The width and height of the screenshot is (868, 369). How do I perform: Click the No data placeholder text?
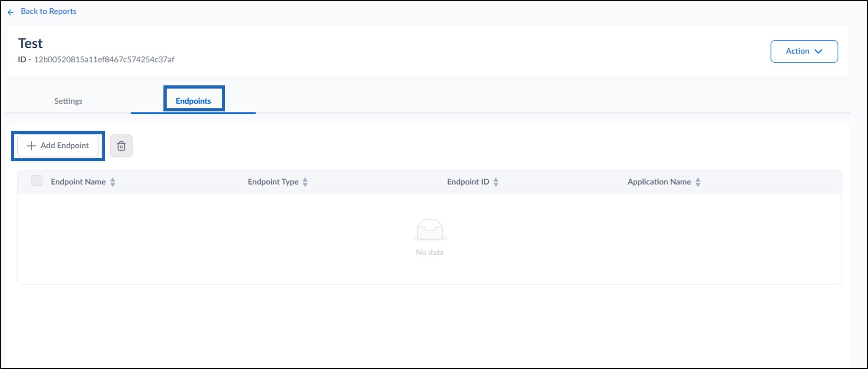coord(430,252)
